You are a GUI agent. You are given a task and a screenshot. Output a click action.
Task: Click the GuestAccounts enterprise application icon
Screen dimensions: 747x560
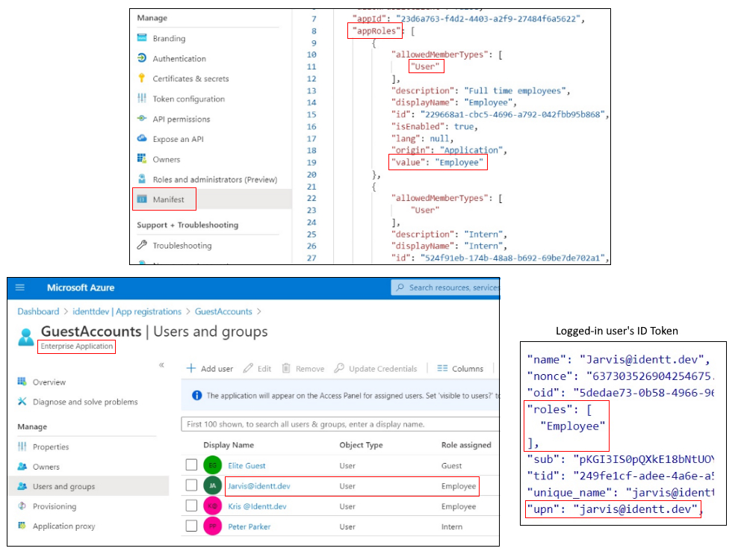[x=25, y=337]
